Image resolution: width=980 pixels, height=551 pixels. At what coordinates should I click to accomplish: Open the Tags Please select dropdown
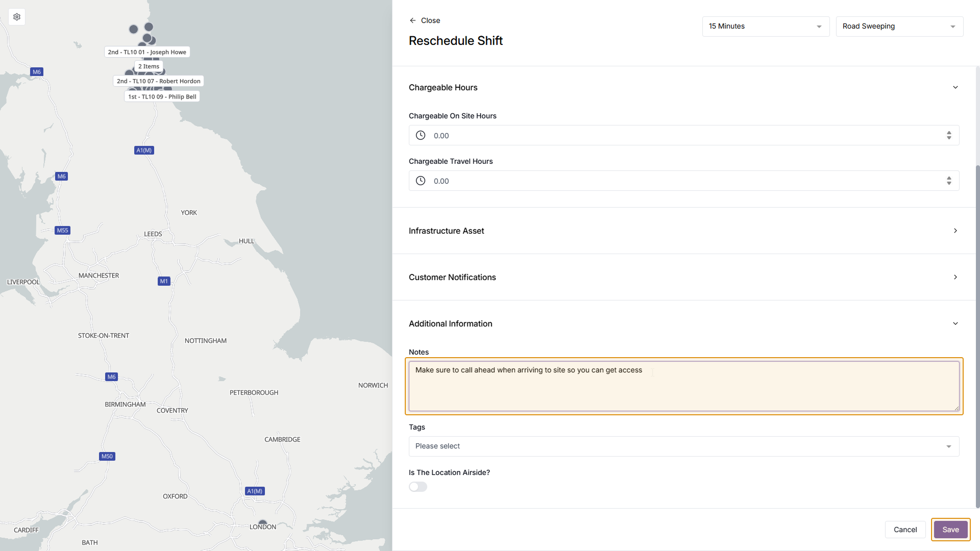[x=684, y=446]
